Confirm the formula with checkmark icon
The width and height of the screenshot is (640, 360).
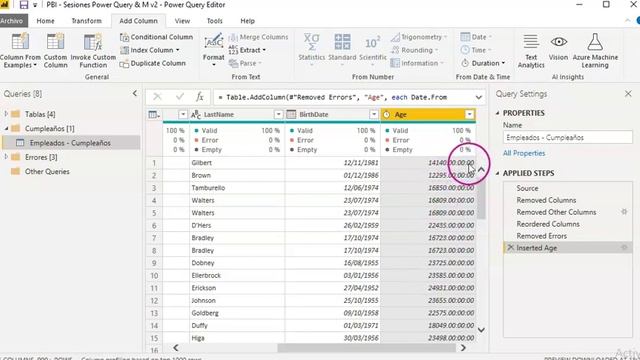180,97
